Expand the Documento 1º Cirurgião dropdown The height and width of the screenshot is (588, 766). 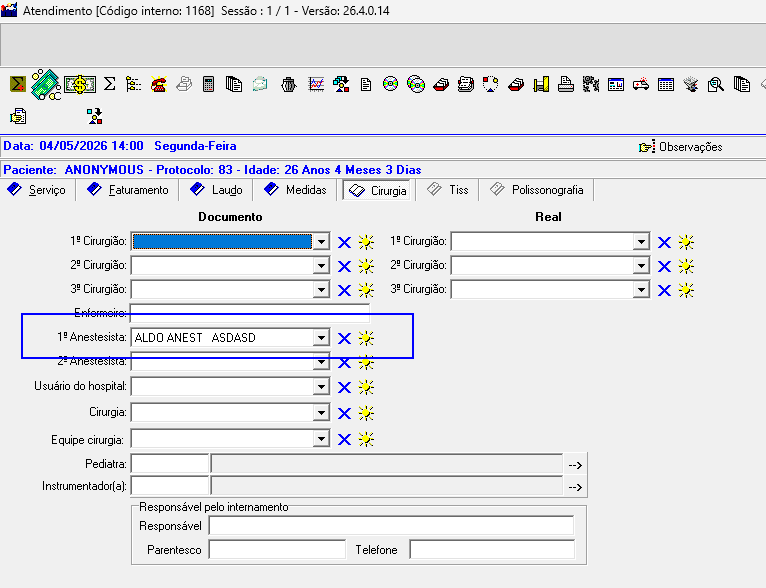pyautogui.click(x=321, y=242)
